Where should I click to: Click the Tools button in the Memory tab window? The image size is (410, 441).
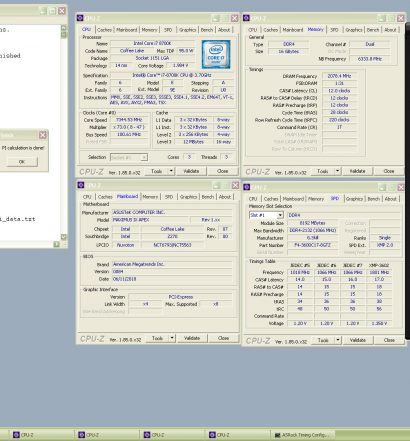point(323,171)
